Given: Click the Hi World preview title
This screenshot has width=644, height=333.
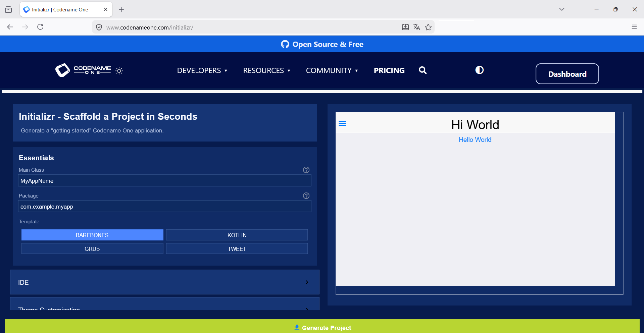Looking at the screenshot, I should click(475, 125).
